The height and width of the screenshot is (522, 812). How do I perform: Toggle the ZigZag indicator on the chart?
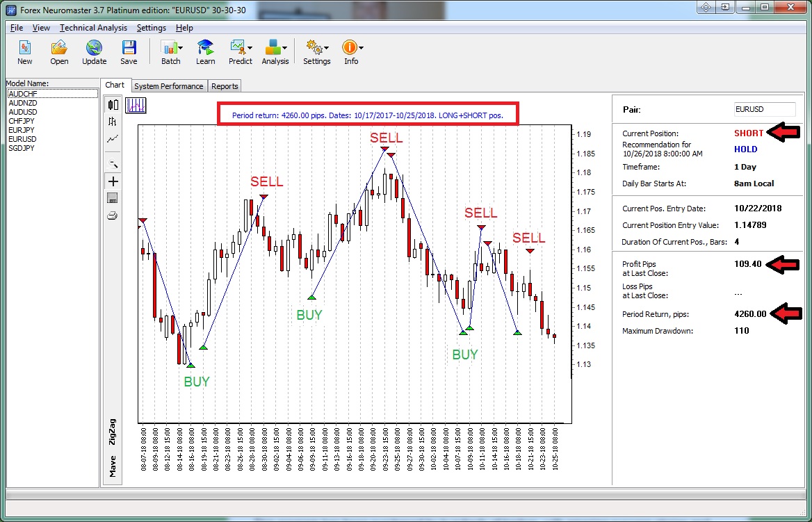(x=113, y=432)
